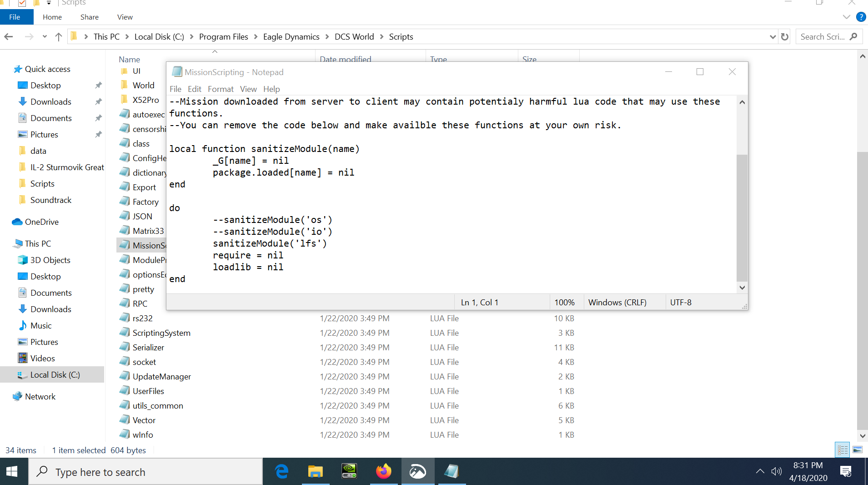
Task: Expand breadcrumb arrow after Eagle Dynamics
Action: [327, 37]
